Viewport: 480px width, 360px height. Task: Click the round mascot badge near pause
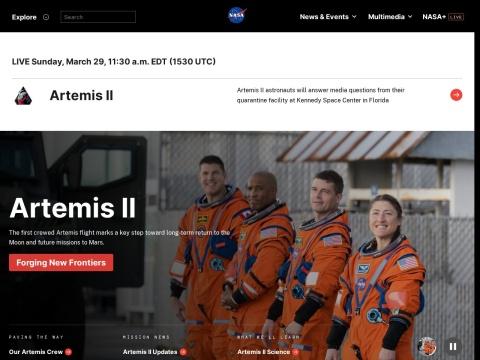(427, 346)
